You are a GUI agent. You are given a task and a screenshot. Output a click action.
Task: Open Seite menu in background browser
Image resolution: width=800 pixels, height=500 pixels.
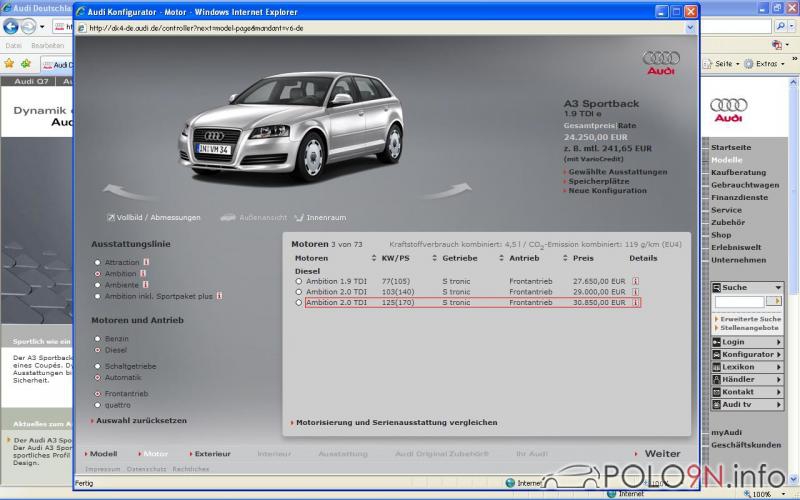721,64
